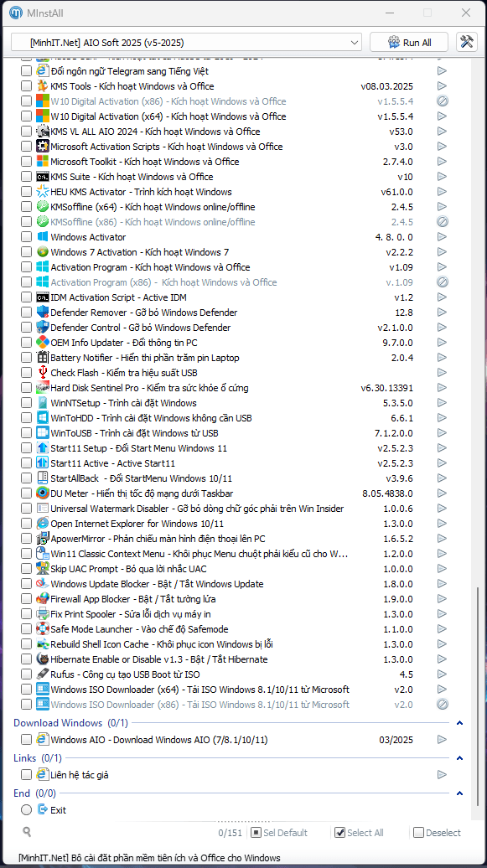This screenshot has width=487, height=868.
Task: Select Windows ISO Downloader (x64) row text
Action: click(200, 690)
